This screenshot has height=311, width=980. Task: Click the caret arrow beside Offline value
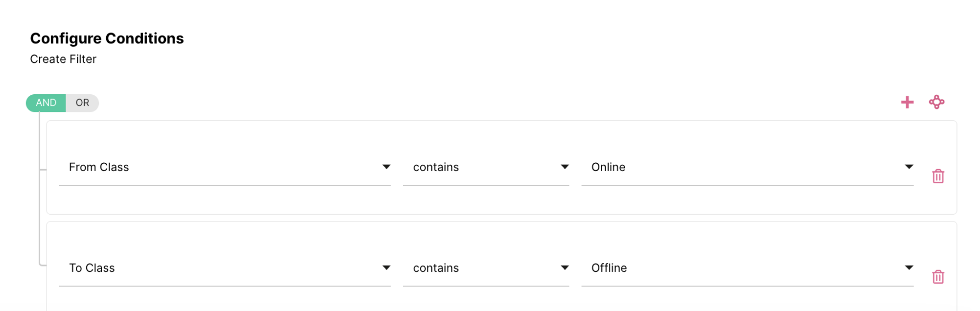pyautogui.click(x=909, y=268)
